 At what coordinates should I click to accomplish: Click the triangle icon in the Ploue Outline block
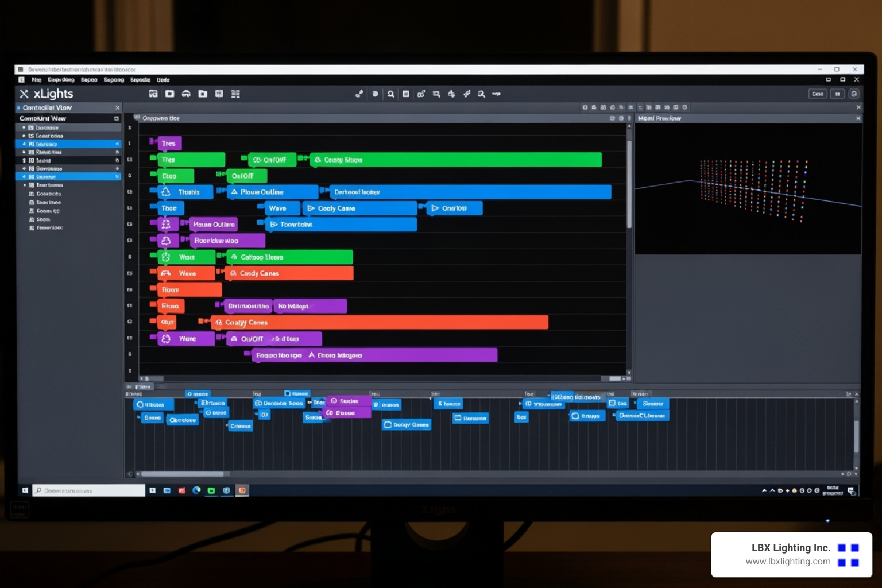tap(234, 192)
